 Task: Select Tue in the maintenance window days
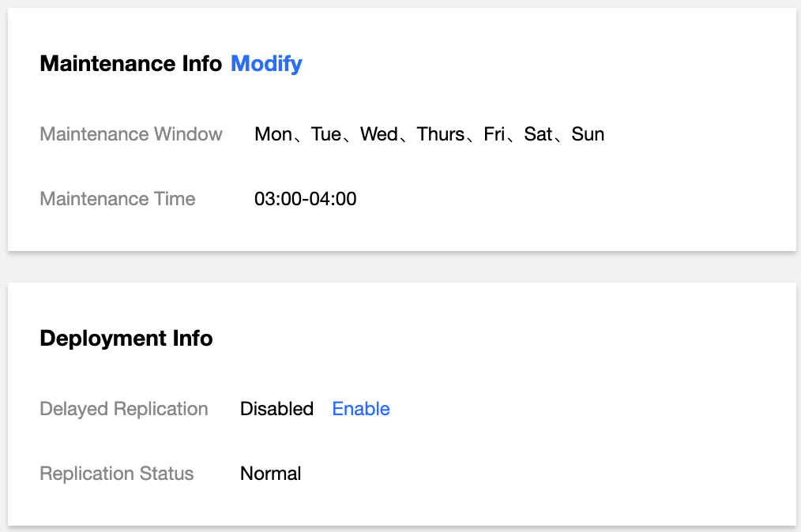click(x=326, y=134)
